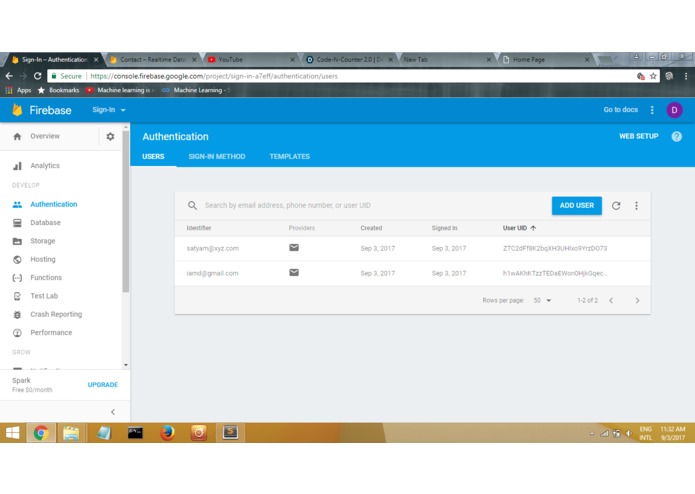The width and height of the screenshot is (695, 494).
Task: Collapse the sidebar with chevron
Action: pyautogui.click(x=113, y=412)
